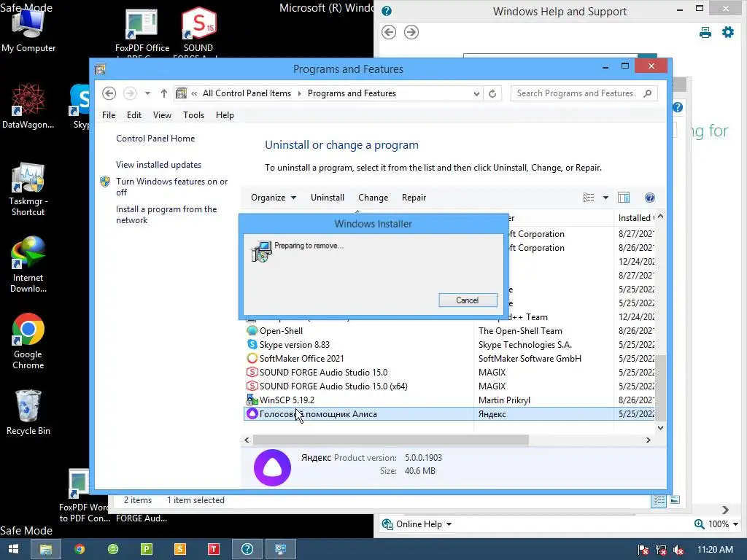The image size is (747, 560).
Task: Click the Action Center flag tray icon
Action: [643, 550]
